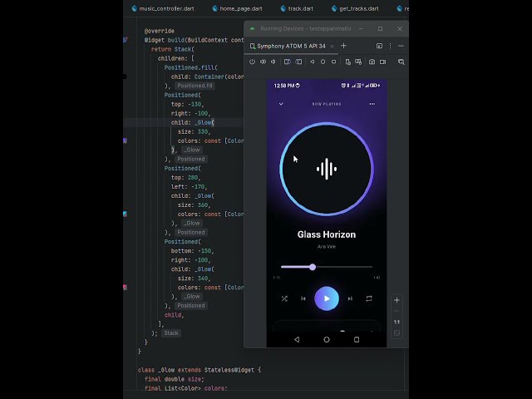Switch to get_tracks.dart tab
The image size is (532, 399).
(x=355, y=8)
